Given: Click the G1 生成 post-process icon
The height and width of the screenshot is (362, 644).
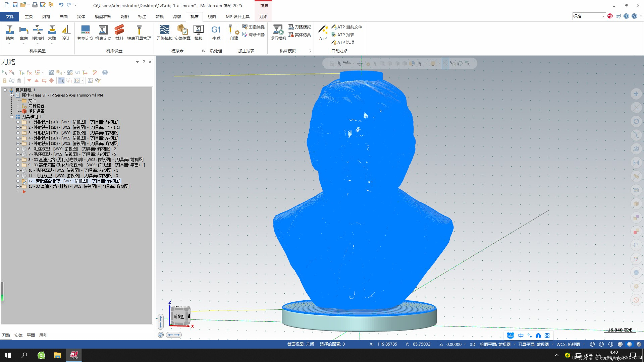Looking at the screenshot, I should 216,33.
